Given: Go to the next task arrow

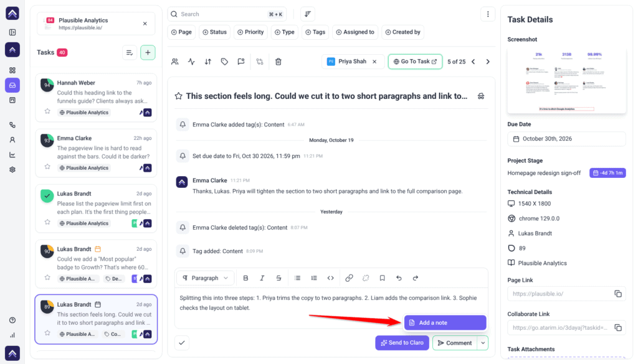Looking at the screenshot, I should point(488,62).
